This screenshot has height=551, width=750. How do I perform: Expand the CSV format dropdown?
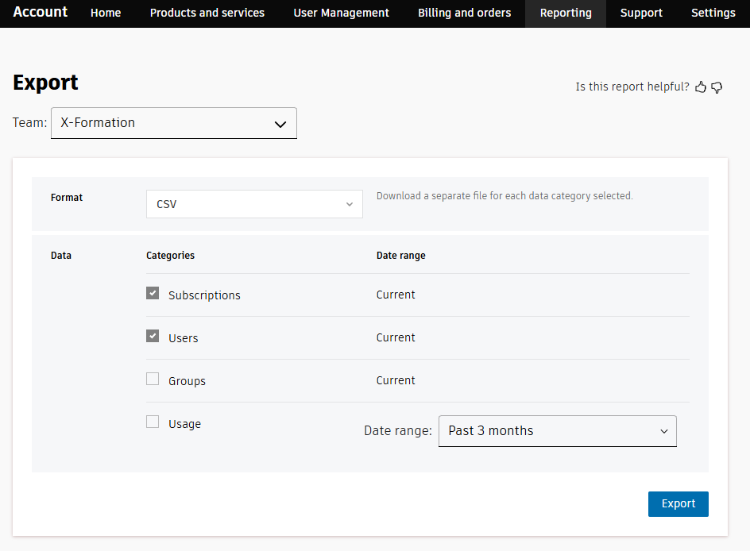click(254, 204)
